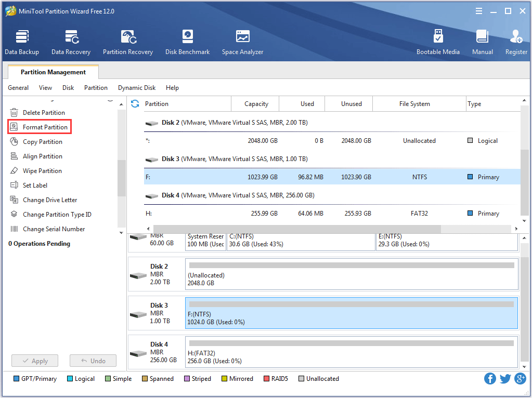Select the H: FAT32 partition row

332,213
